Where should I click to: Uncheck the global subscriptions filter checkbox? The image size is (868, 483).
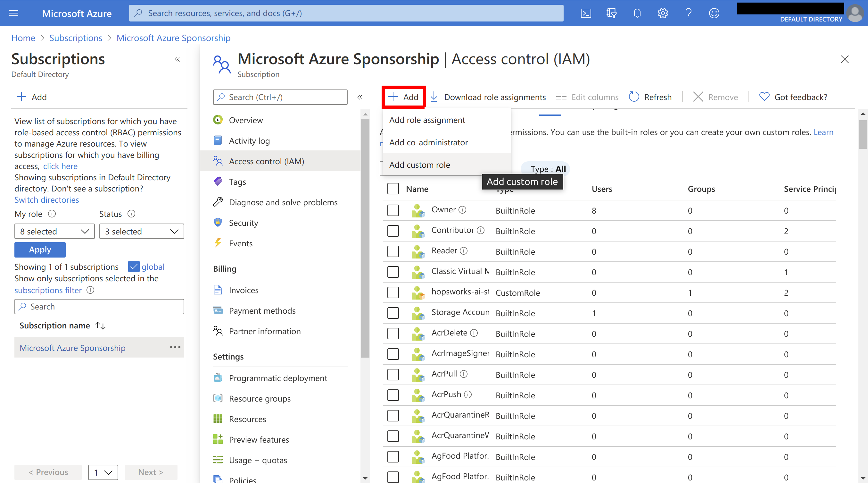click(x=134, y=267)
